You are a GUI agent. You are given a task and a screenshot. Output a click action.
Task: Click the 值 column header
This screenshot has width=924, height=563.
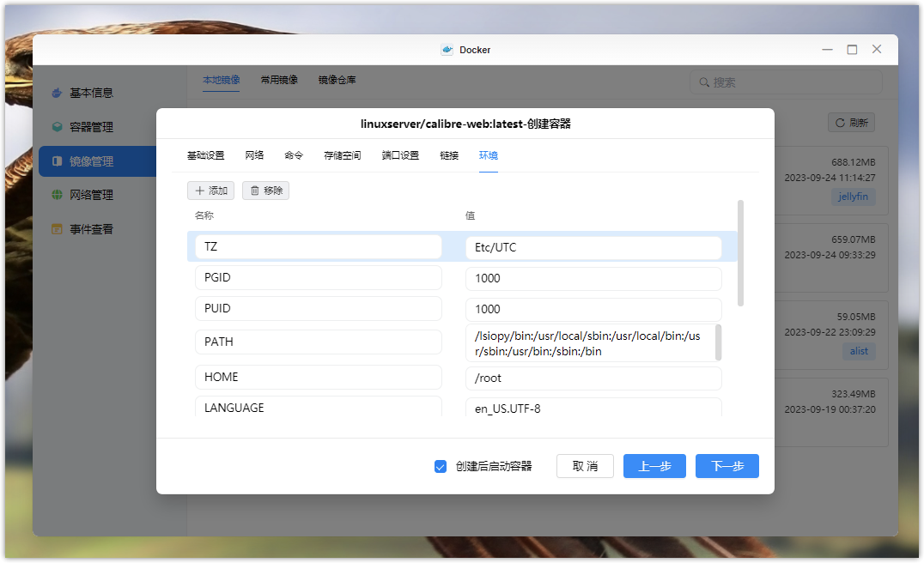pyautogui.click(x=471, y=215)
